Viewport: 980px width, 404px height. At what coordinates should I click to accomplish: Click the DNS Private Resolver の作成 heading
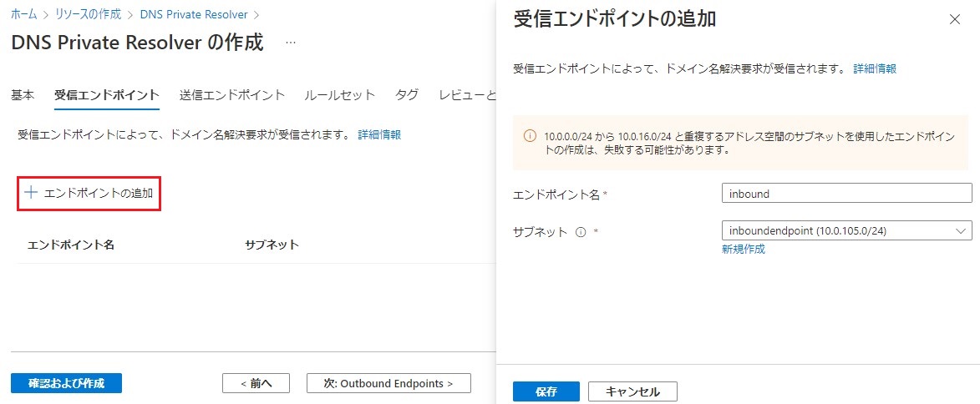pos(138,43)
